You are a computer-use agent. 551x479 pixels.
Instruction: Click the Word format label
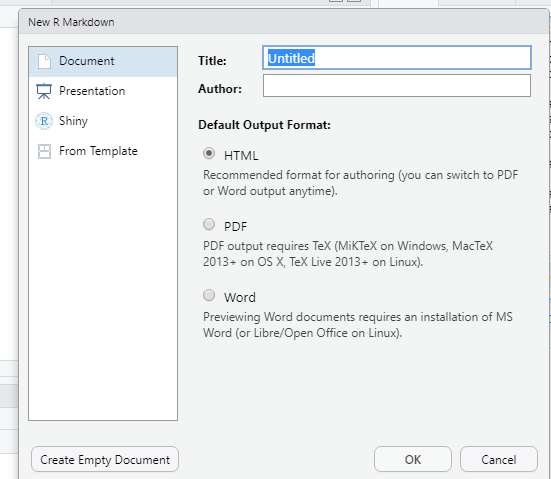coord(240,298)
